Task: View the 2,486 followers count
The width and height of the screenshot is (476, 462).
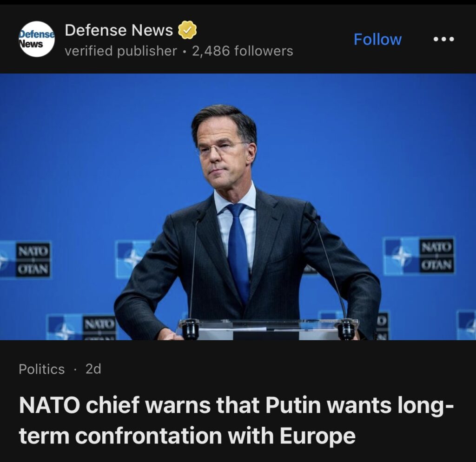Action: tap(243, 51)
